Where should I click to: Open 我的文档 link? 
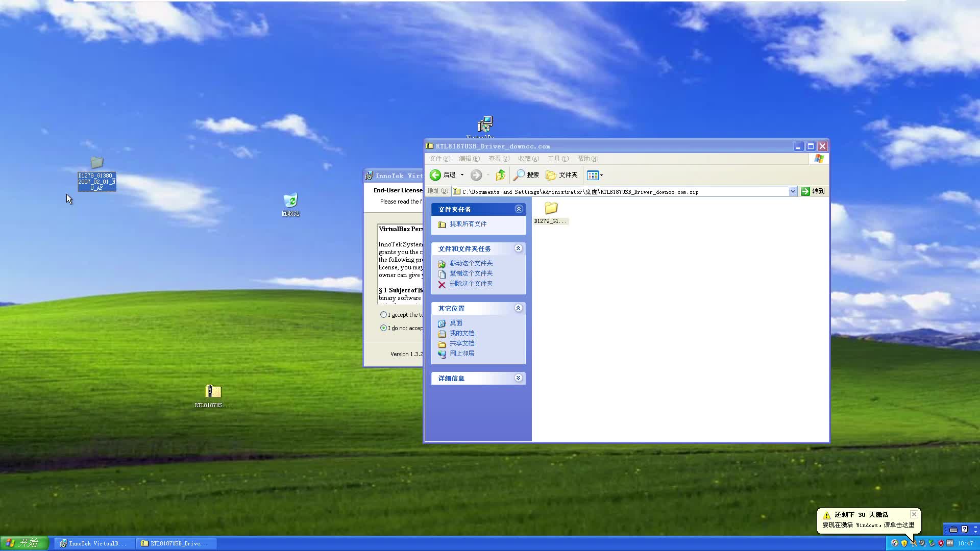click(x=462, y=333)
